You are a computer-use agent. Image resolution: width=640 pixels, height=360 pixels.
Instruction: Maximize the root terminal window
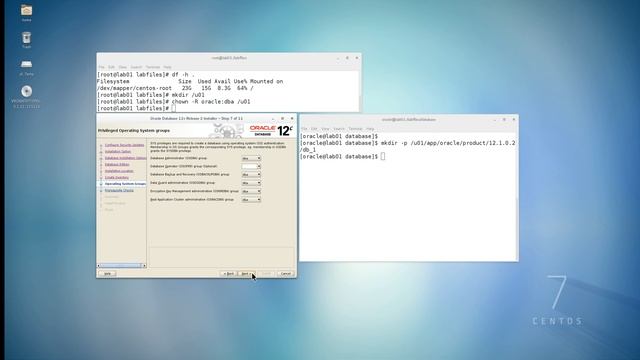347,58
